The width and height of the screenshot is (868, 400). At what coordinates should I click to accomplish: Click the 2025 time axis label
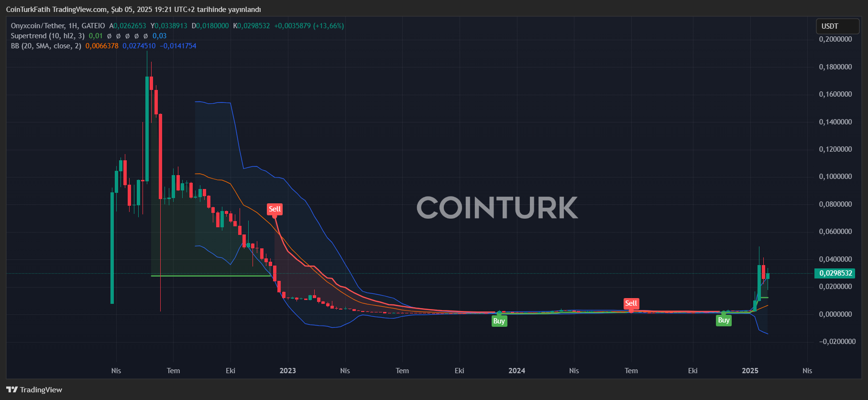(x=750, y=371)
